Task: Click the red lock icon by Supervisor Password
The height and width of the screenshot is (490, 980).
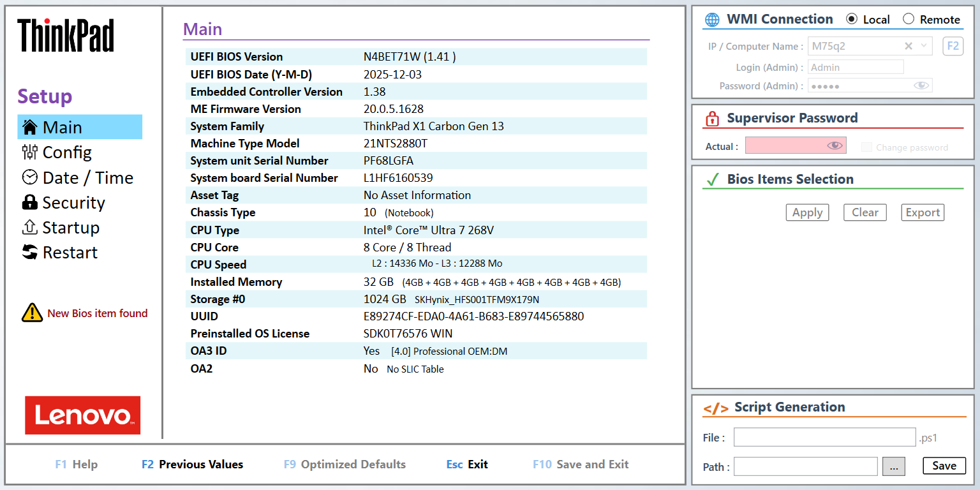Action: click(x=712, y=119)
